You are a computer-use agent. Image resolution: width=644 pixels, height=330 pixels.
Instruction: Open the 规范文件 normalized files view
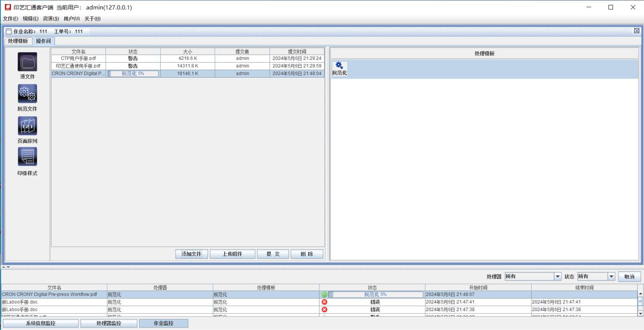tap(27, 94)
